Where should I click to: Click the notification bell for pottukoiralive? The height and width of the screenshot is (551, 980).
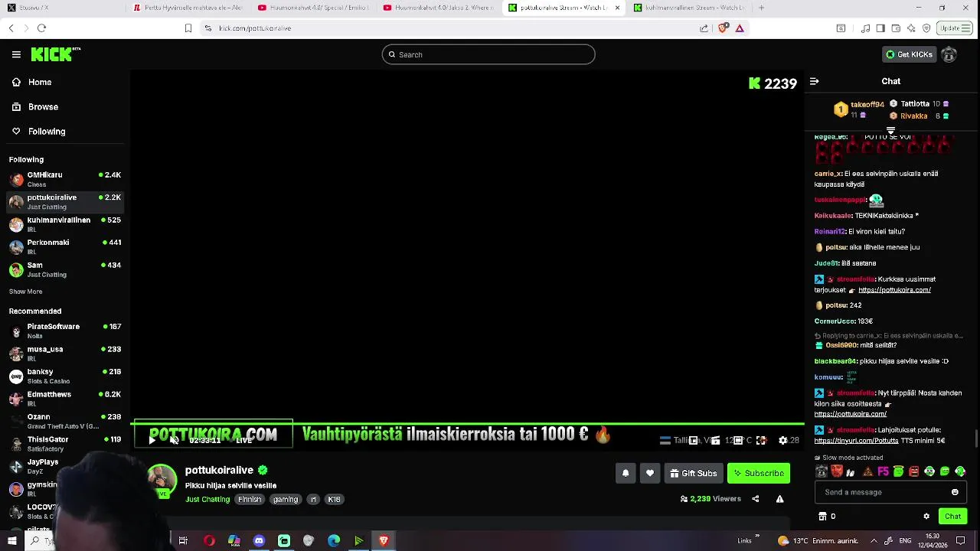tap(626, 473)
